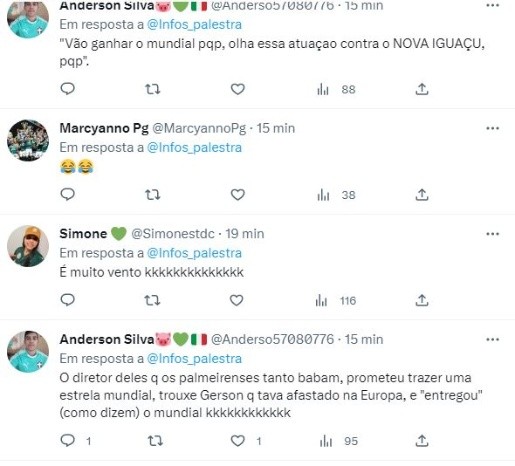
Task: View analytics showing 116 views
Action: [x=335, y=301]
